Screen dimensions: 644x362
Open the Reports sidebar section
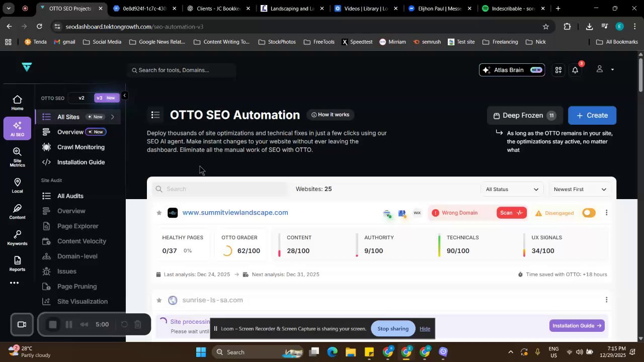coord(17,263)
